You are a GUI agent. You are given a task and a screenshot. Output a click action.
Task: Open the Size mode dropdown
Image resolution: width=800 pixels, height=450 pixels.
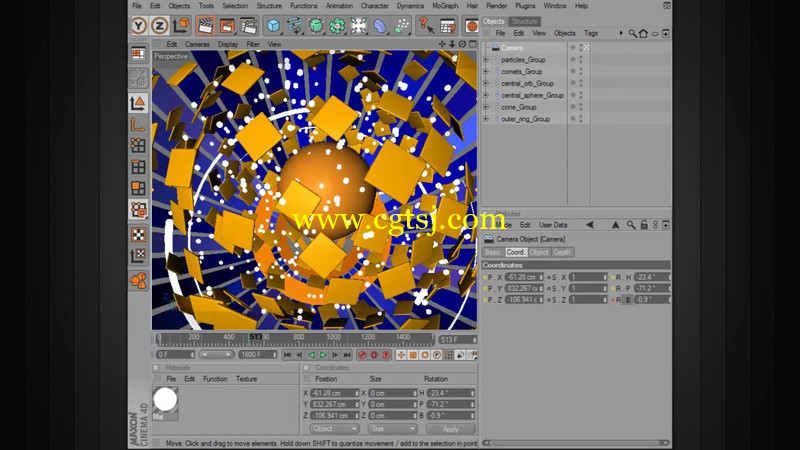(392, 429)
